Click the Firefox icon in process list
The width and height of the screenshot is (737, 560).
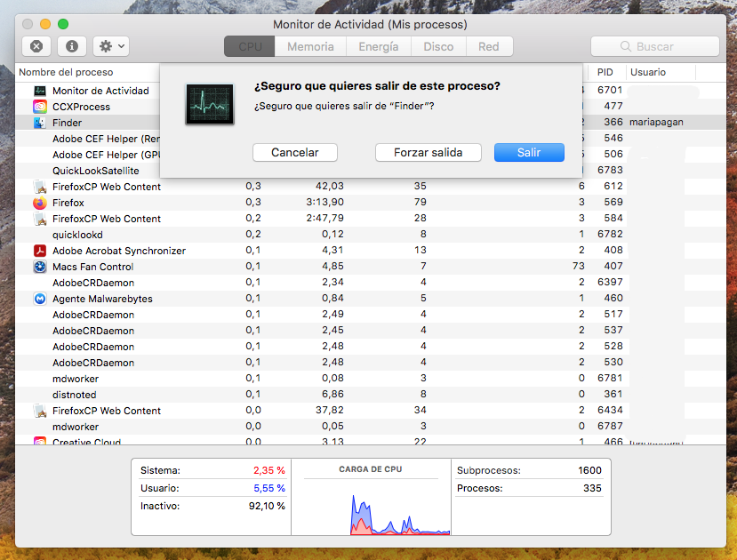[x=40, y=203]
